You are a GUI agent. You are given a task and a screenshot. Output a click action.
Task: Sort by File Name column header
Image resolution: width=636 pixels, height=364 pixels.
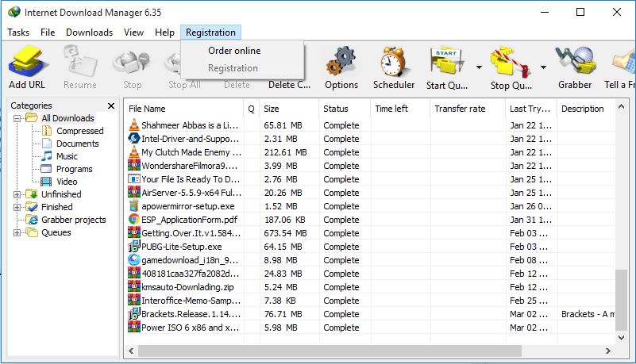(x=183, y=109)
